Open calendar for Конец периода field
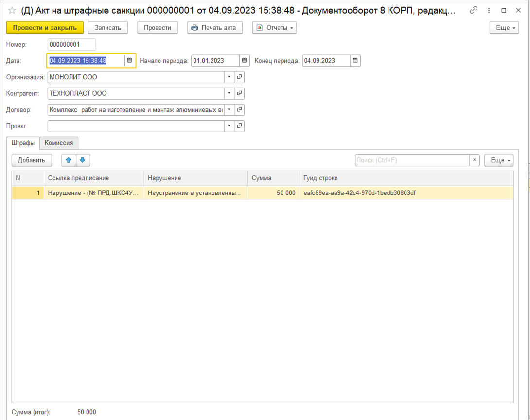Viewport: 530px width, 420px height. 355,61
